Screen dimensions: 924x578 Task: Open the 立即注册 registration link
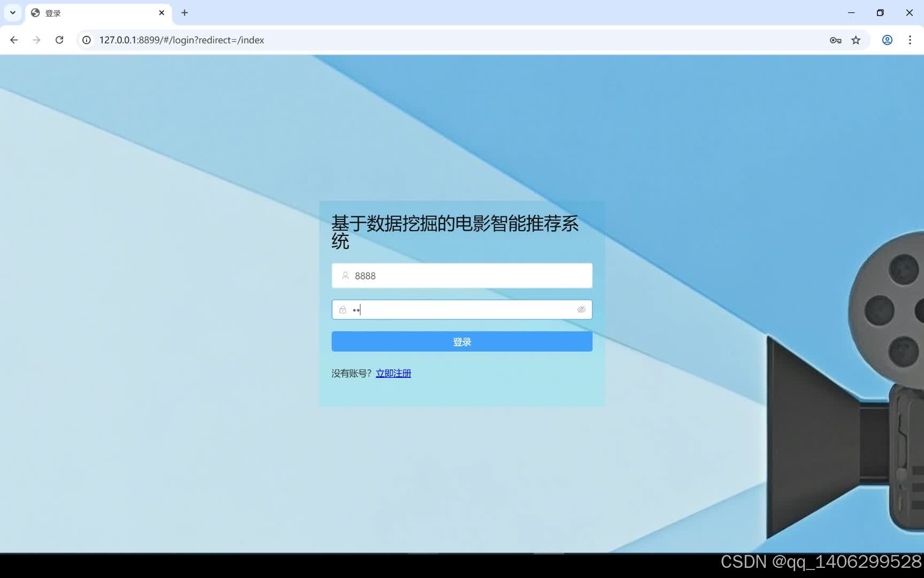pos(393,373)
